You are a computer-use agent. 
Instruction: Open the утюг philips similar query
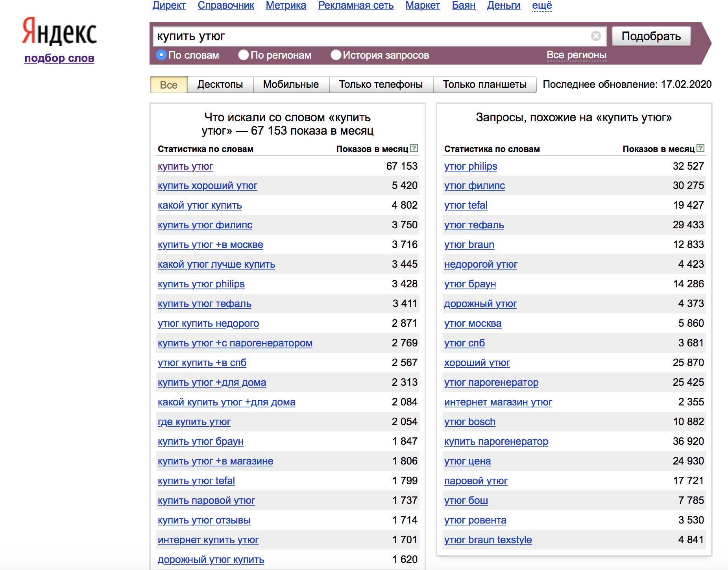[x=471, y=167]
